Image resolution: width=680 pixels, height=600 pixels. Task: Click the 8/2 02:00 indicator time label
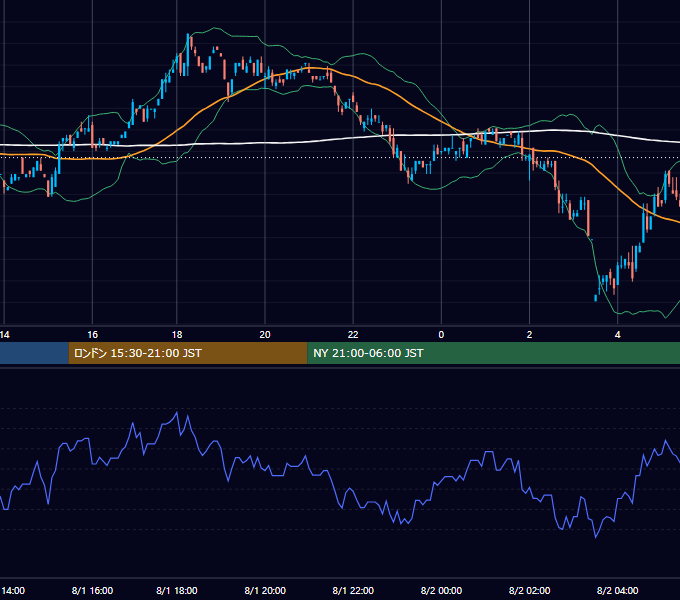[x=529, y=590]
